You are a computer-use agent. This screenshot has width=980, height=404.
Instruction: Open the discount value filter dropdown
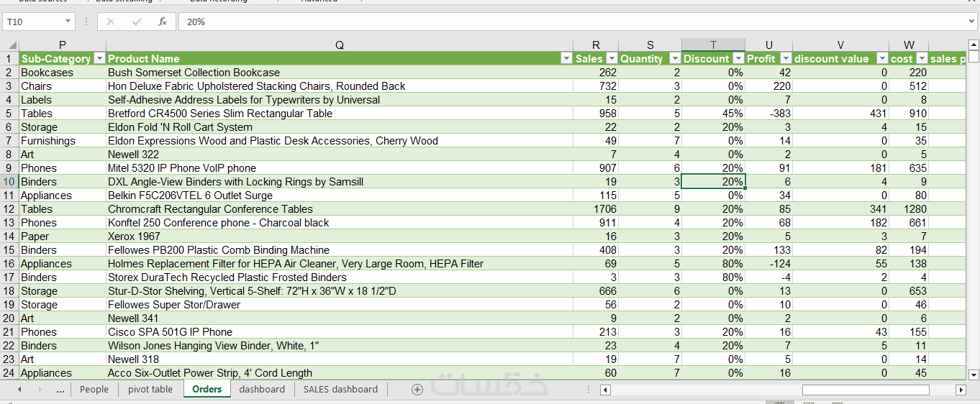click(882, 59)
